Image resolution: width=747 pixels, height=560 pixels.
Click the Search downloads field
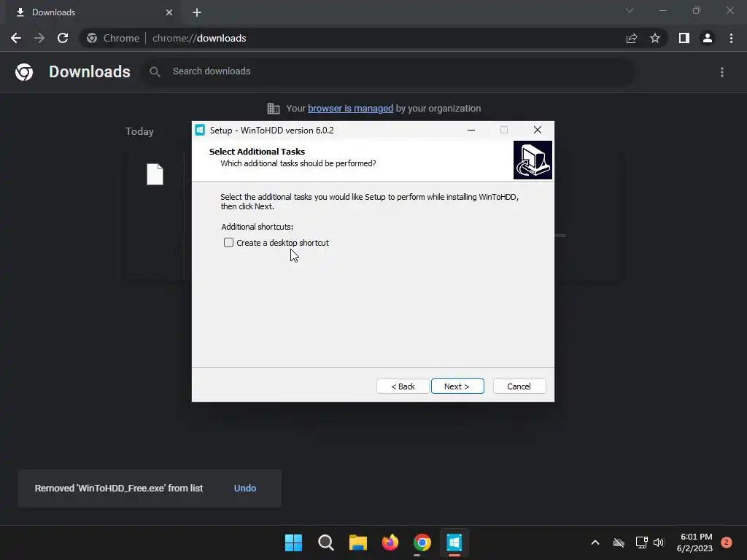click(x=387, y=71)
